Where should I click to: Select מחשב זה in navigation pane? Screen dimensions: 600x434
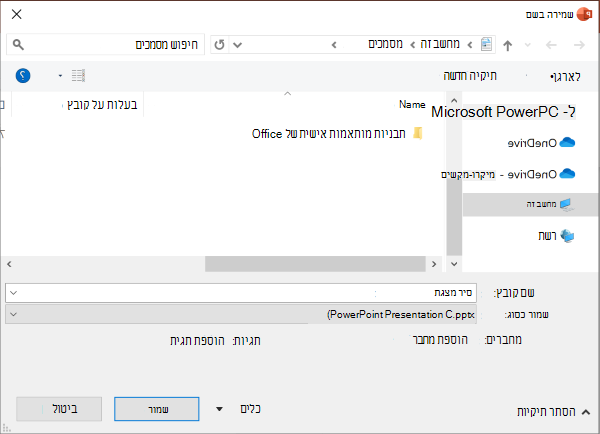531,204
